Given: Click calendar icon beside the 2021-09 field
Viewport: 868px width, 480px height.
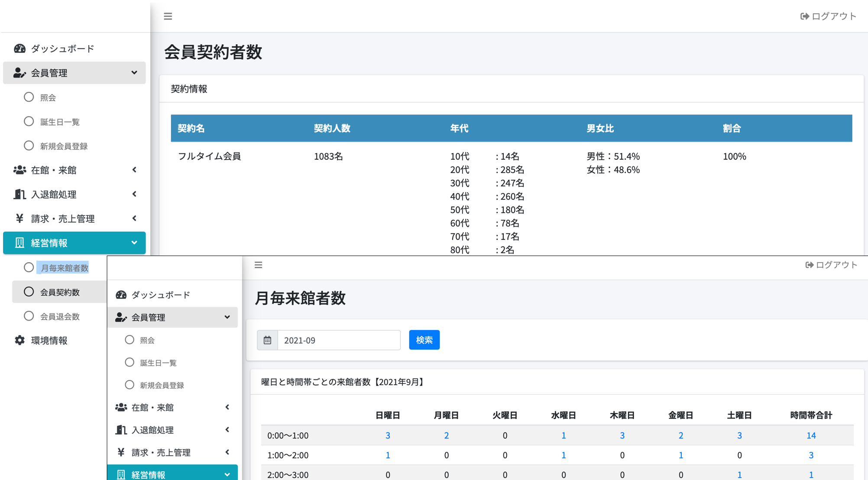Looking at the screenshot, I should [x=267, y=340].
